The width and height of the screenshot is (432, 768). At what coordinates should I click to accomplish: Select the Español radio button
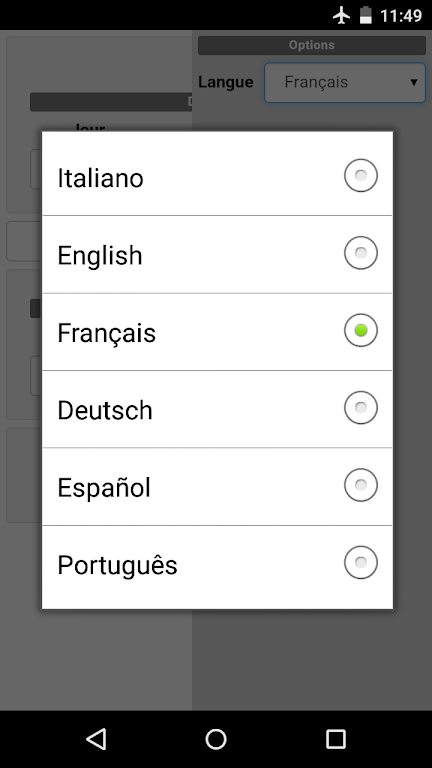pyautogui.click(x=361, y=485)
